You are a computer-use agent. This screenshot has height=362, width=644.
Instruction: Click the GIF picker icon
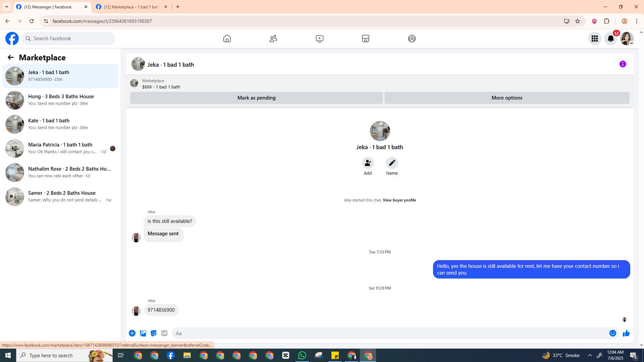(x=164, y=333)
